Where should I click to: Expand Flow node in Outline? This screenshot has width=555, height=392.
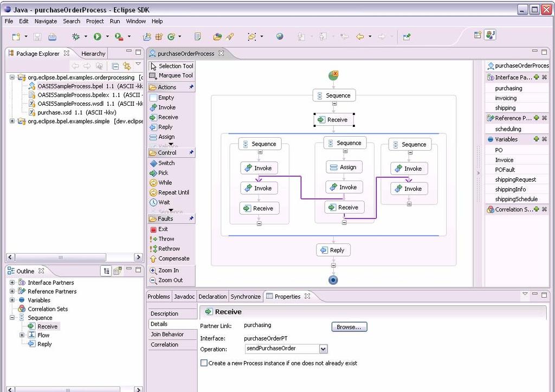click(22, 335)
